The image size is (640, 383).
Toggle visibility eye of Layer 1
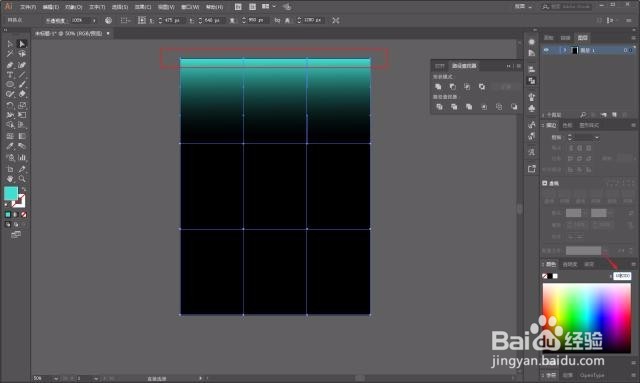click(547, 50)
